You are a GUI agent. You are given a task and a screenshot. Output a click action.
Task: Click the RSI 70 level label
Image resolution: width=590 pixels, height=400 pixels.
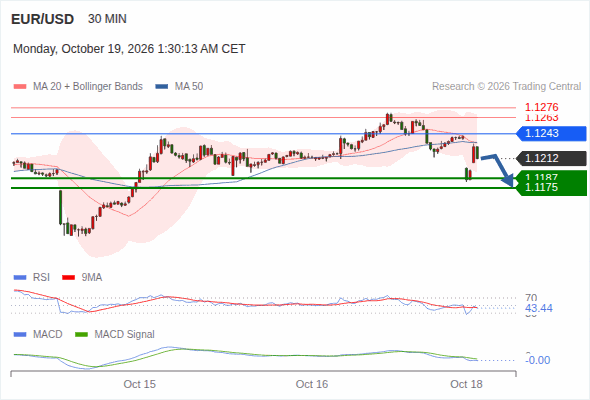(531, 298)
